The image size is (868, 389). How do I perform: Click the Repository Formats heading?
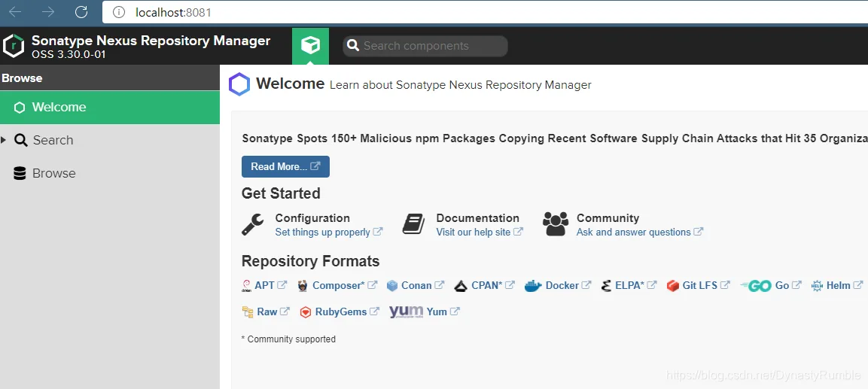(x=311, y=261)
